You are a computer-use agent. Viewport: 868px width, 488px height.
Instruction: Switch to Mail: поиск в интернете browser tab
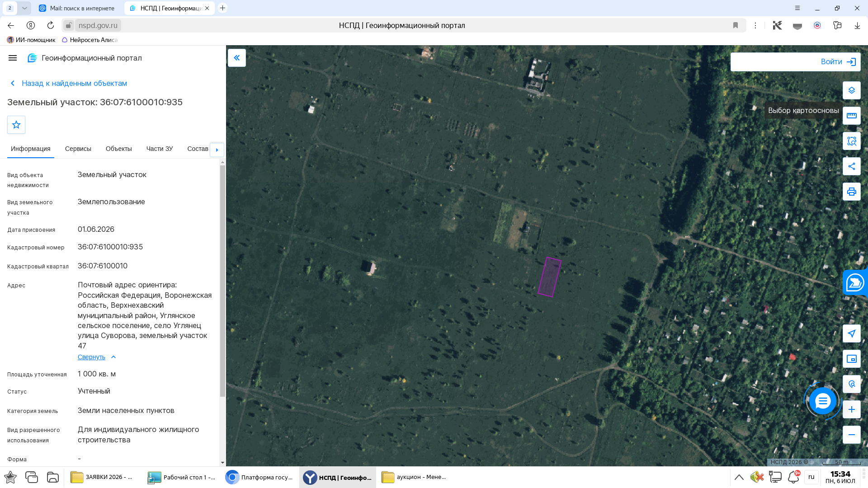(x=77, y=8)
